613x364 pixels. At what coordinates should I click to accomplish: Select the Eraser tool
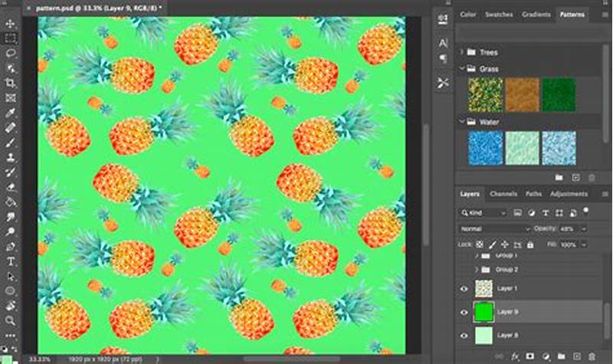tap(11, 187)
